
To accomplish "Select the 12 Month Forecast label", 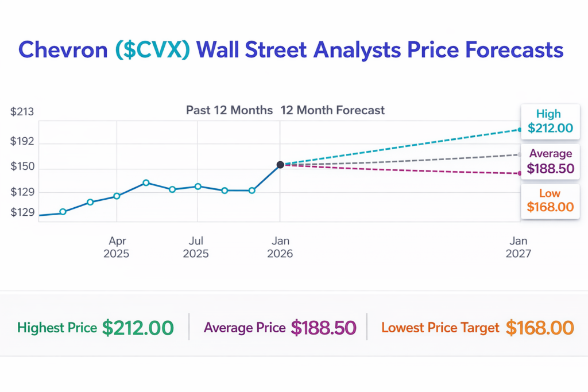I will 332,110.
